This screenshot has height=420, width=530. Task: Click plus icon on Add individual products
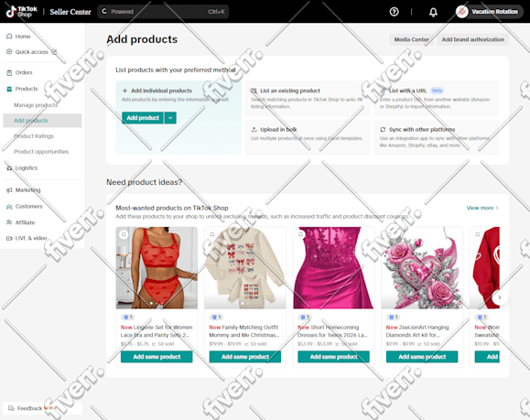pos(124,91)
